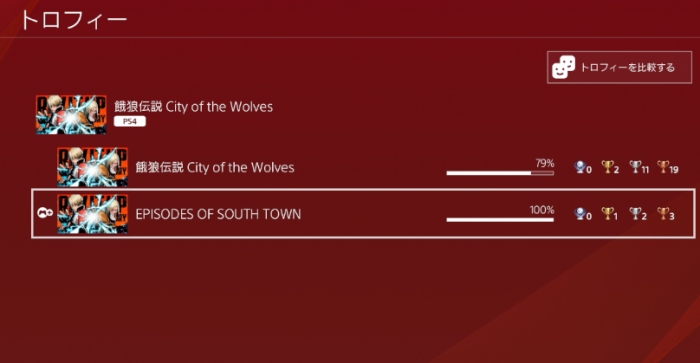Select the 79% City of the Wolves row

[x=363, y=167]
